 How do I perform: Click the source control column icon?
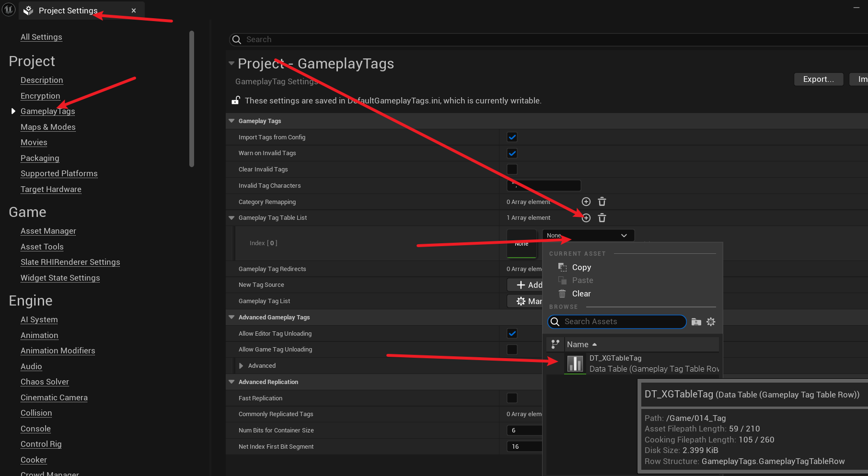coord(555,344)
